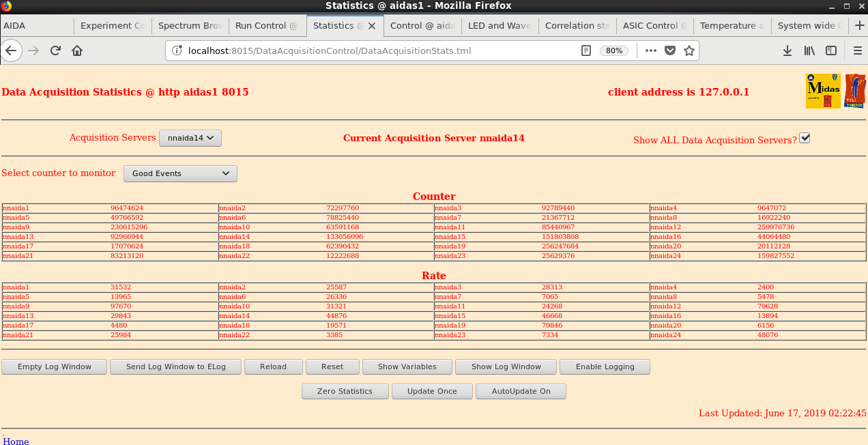868x445 pixels.
Task: Open the Library bookshelf icon
Action: 809,51
